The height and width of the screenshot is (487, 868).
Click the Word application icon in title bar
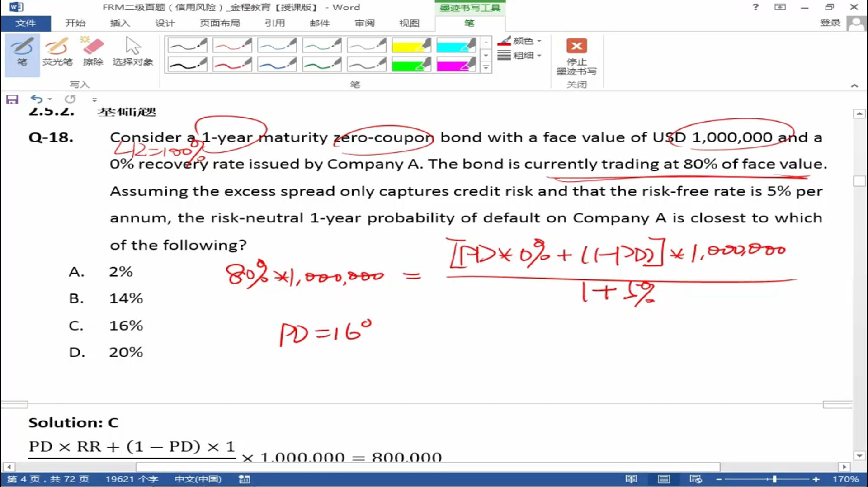point(16,7)
